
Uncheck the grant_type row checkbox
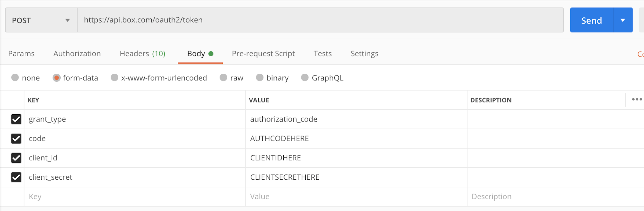(16, 119)
